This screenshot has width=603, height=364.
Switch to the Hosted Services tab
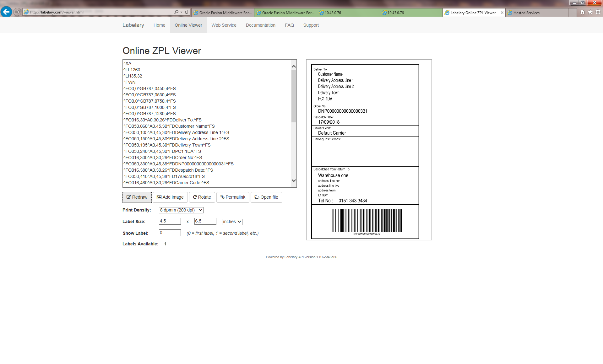(x=537, y=13)
